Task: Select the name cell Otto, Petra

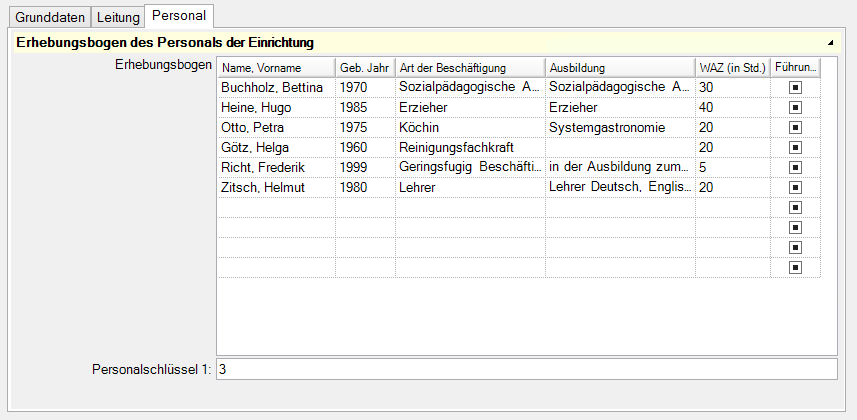Action: pos(276,128)
